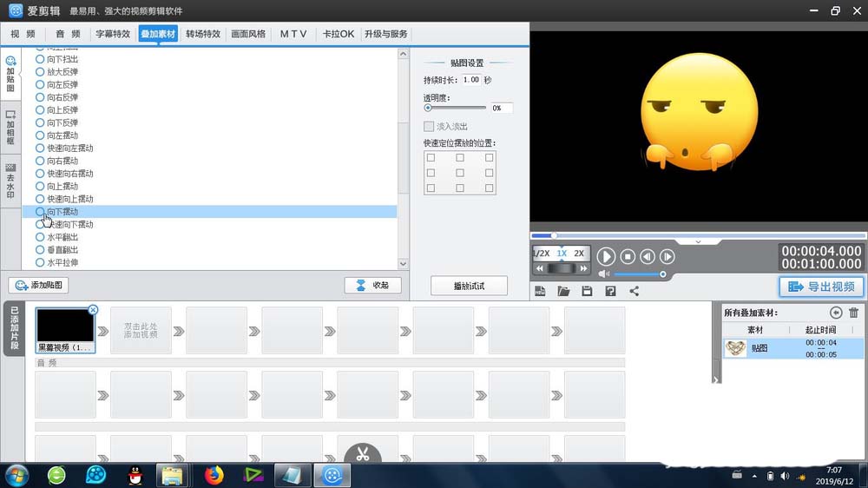This screenshot has width=868, height=488.
Task: Open the 卡拉OK tab
Action: pyautogui.click(x=339, y=34)
